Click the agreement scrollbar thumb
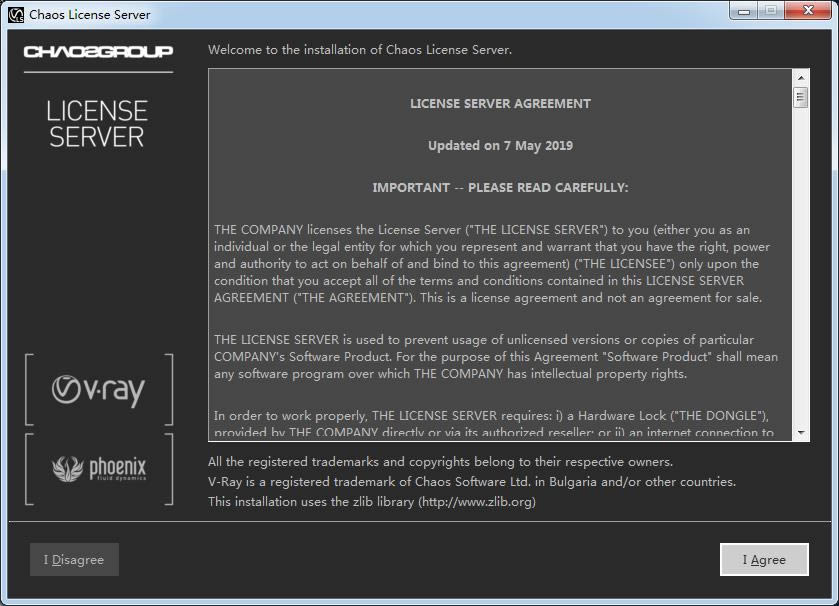This screenshot has height=606, width=839. coord(801,97)
